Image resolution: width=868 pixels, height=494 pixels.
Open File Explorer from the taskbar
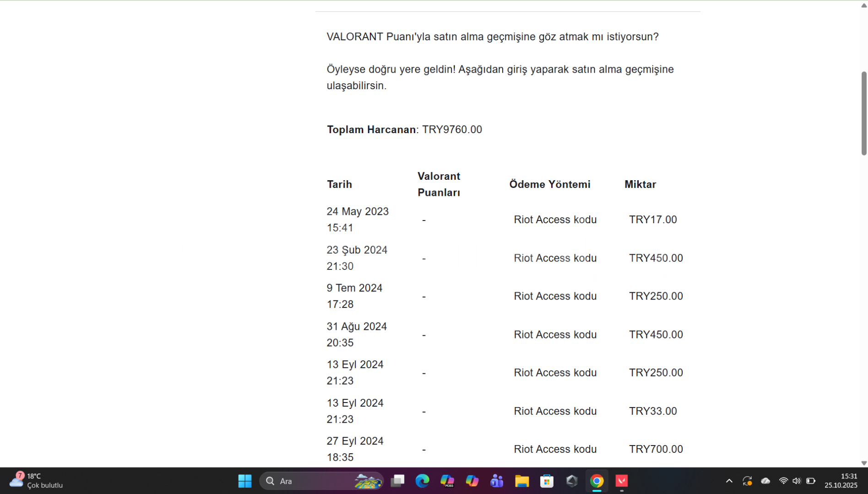[522, 481]
